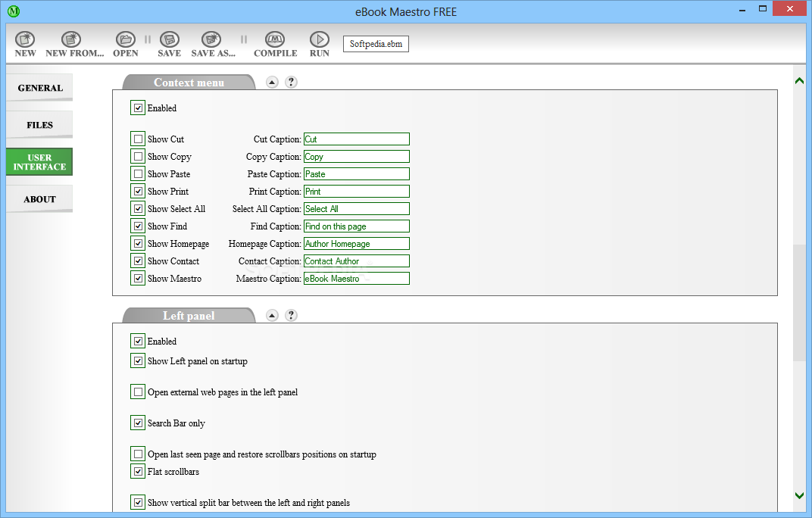Viewport: 812px width, 518px height.
Task: Toggle Show vertical split bar checkbox
Action: pyautogui.click(x=138, y=502)
